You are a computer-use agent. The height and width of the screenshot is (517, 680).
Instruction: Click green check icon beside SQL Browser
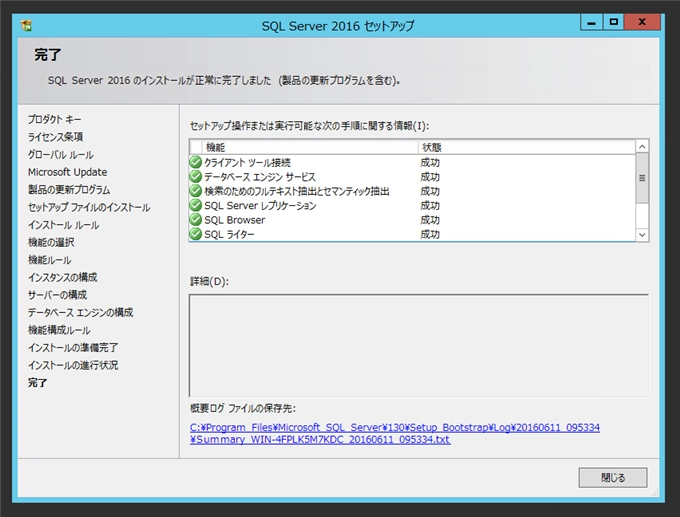pos(196,219)
